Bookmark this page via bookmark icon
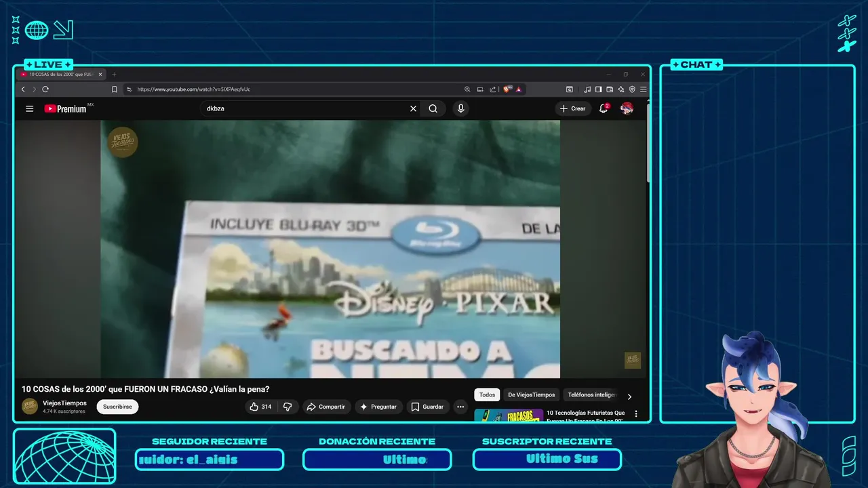The width and height of the screenshot is (868, 488). pyautogui.click(x=114, y=89)
